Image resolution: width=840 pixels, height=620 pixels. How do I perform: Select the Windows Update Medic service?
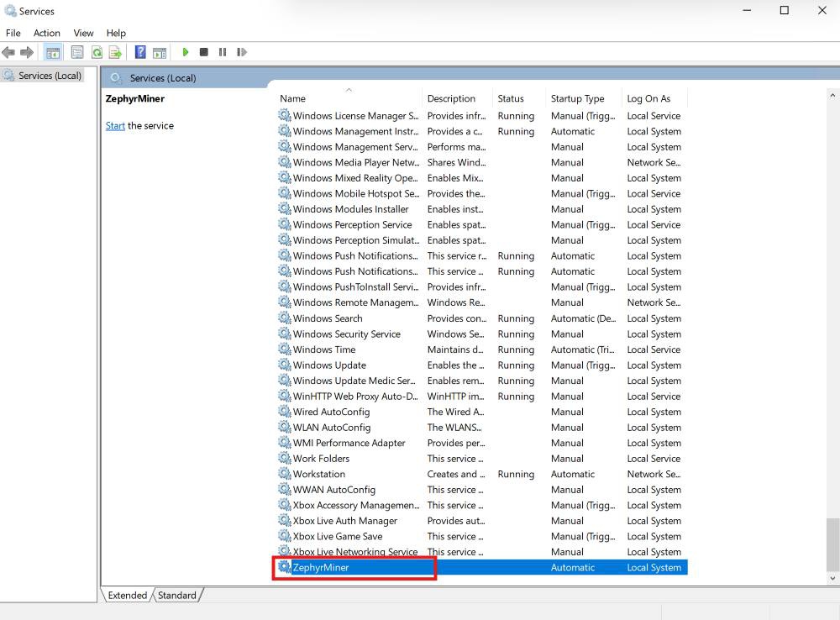click(481, 381)
